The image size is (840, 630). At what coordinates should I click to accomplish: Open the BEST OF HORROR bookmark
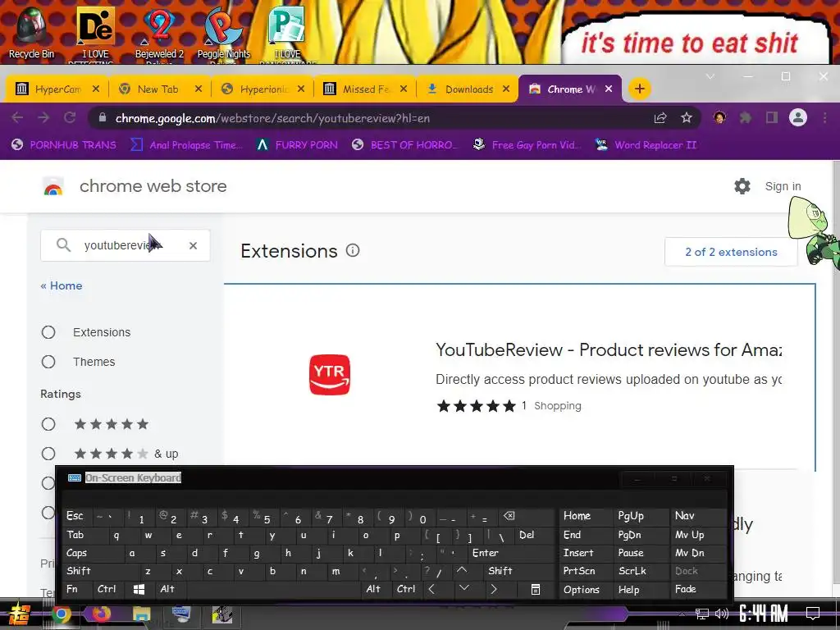pos(404,144)
